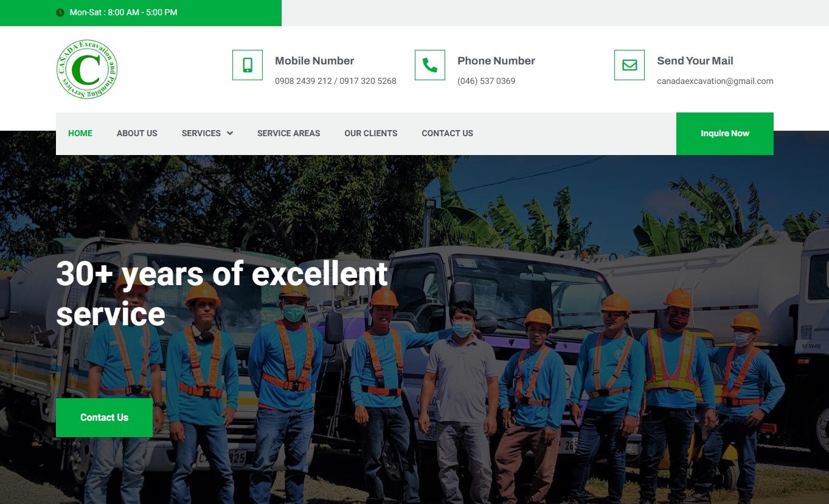
Task: Go to the Home menu item
Action: [x=80, y=133]
